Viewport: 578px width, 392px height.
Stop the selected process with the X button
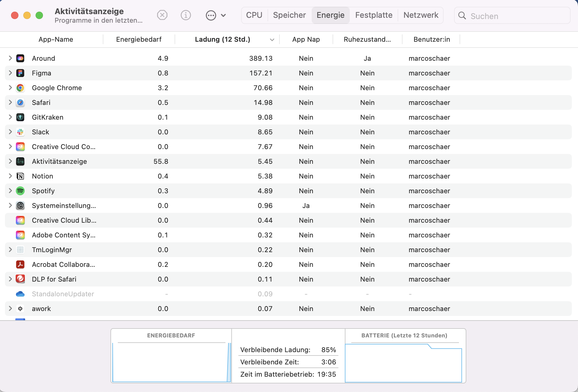[162, 15]
